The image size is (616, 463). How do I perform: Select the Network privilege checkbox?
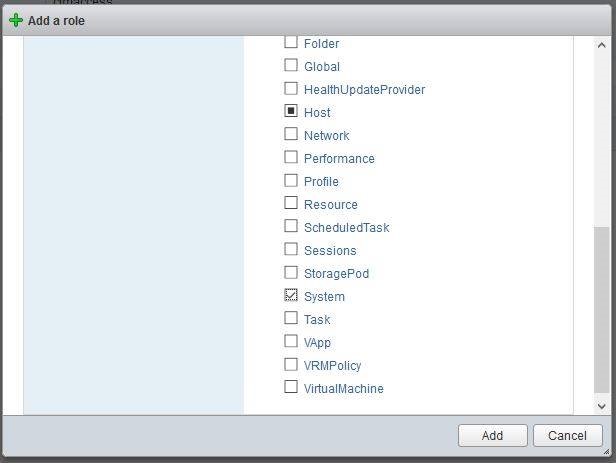point(291,135)
